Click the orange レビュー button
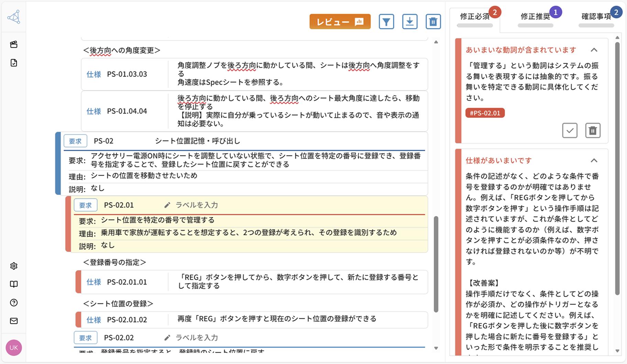The image size is (627, 364). point(340,21)
